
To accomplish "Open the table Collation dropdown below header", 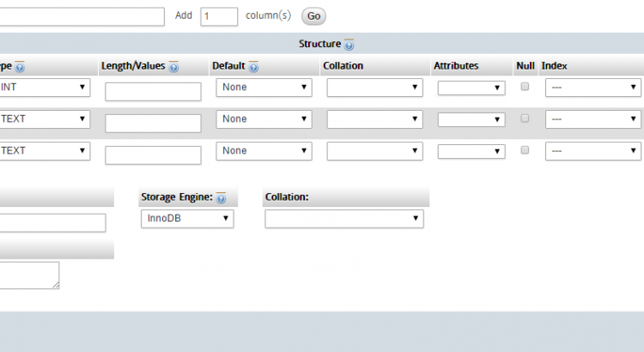I will (344, 219).
